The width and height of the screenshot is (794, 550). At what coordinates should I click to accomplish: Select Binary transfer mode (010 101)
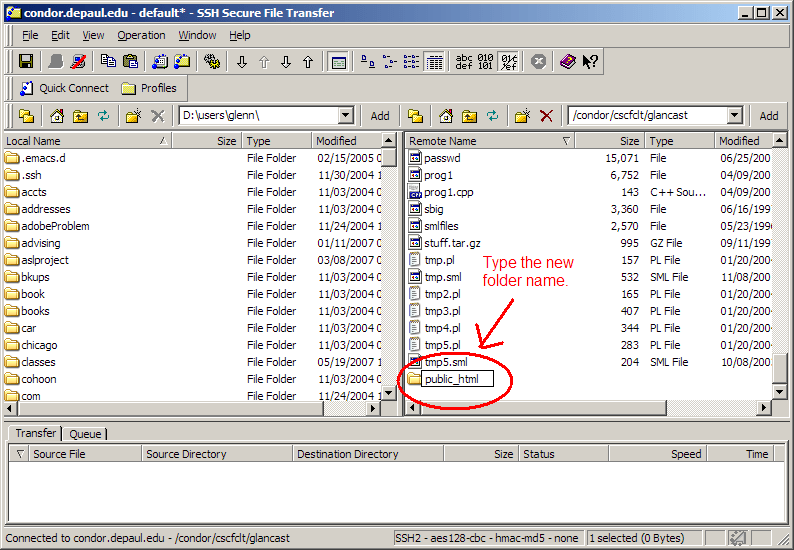485,62
